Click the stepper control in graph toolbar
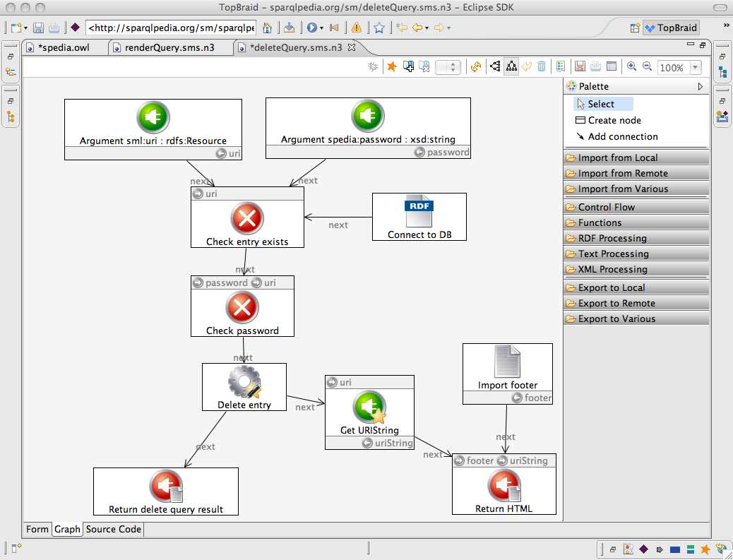733x560 pixels. [x=448, y=67]
